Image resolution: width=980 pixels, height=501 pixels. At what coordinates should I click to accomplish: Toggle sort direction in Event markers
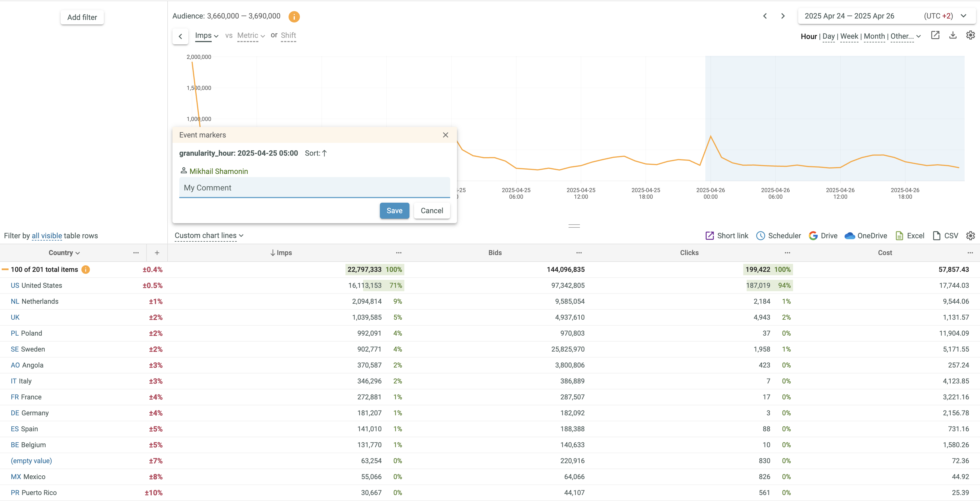[x=324, y=153]
